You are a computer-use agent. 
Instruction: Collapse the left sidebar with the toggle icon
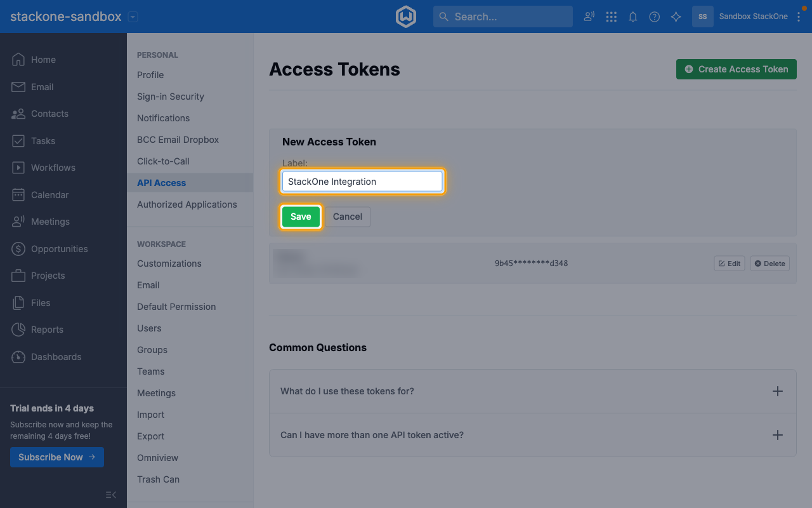tap(111, 495)
